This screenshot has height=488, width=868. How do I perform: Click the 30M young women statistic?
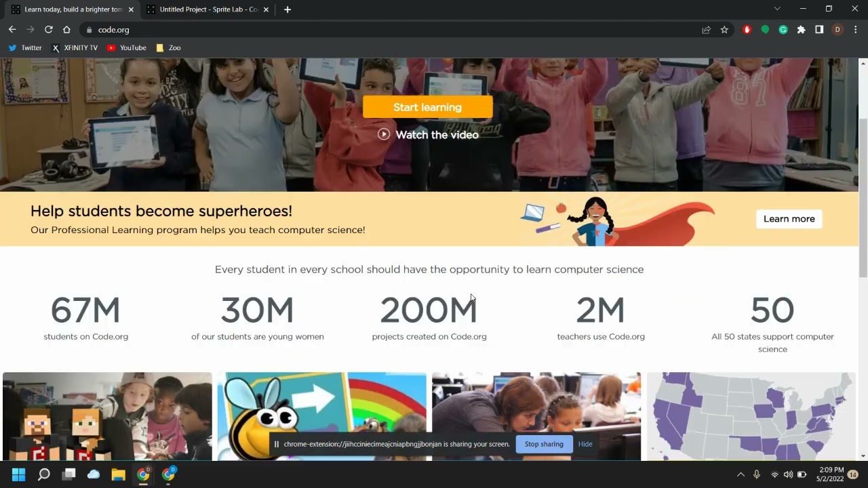258,319
